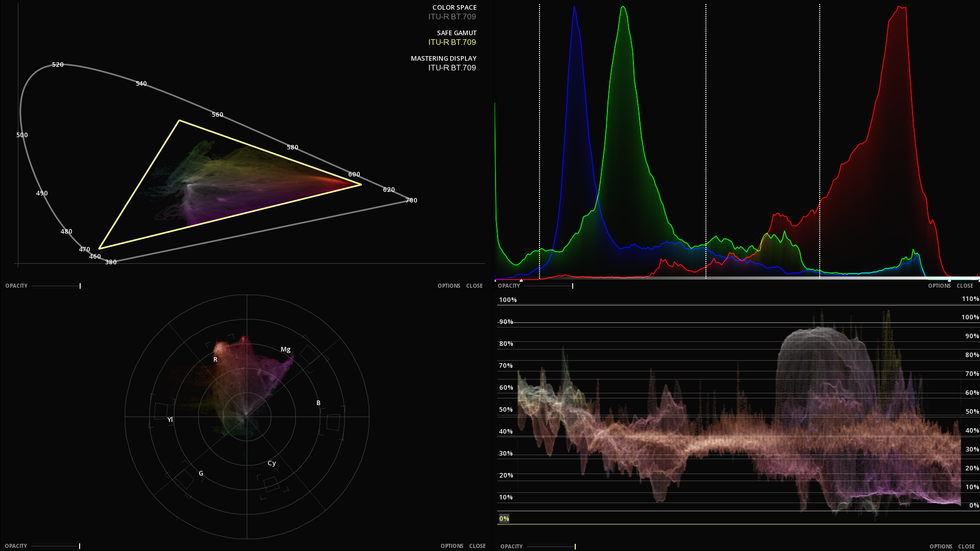Close the CIE chromaticity diagram panel
Screen dimensions: 980x551
pyautogui.click(x=474, y=286)
